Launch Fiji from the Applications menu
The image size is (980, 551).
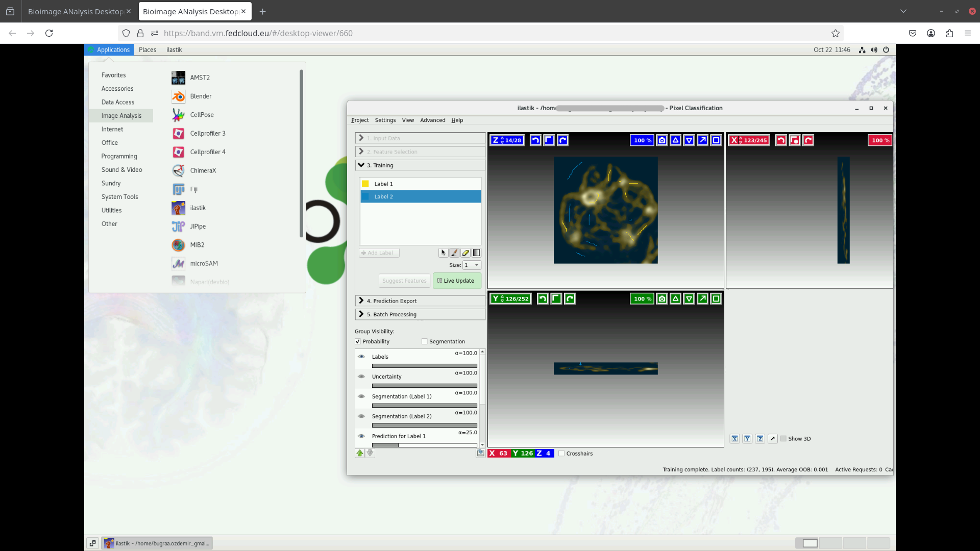click(193, 189)
